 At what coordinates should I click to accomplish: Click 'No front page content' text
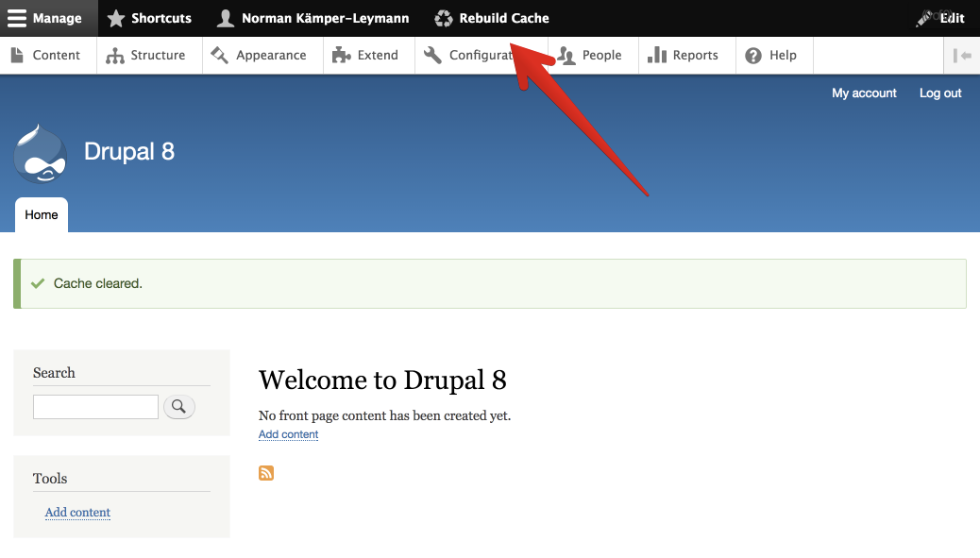385,415
